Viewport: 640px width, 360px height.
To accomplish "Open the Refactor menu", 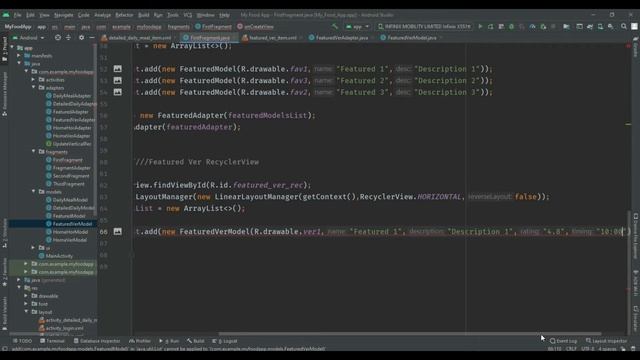I will coord(124,15).
